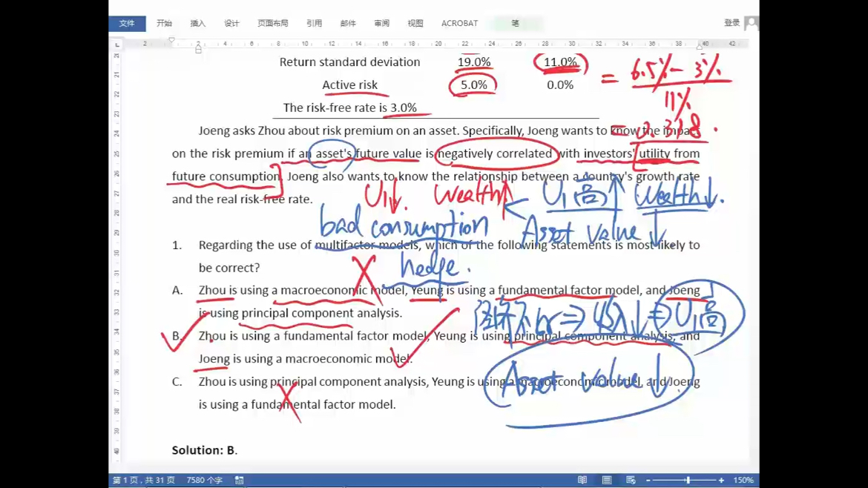868x488 pixels.
Task: Click the 7580 个字 word count
Action: (x=204, y=481)
